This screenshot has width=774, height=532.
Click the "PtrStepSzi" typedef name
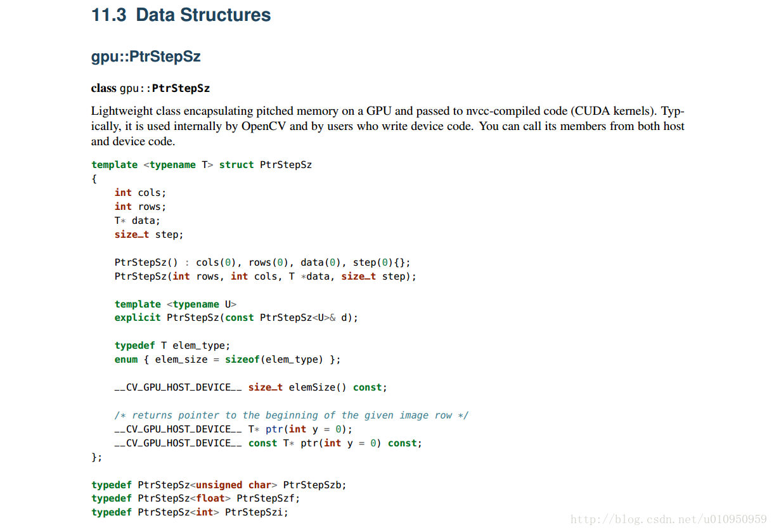pyautogui.click(x=257, y=513)
